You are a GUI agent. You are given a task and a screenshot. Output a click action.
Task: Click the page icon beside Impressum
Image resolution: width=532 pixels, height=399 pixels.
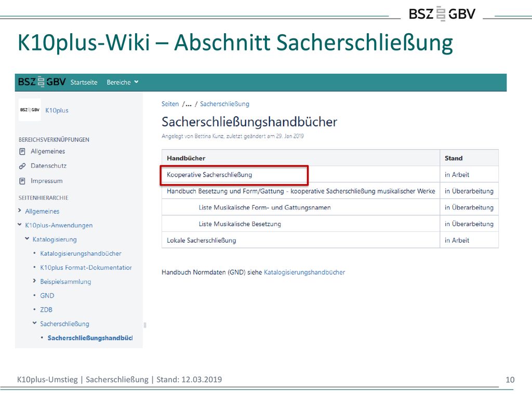pyautogui.click(x=22, y=181)
